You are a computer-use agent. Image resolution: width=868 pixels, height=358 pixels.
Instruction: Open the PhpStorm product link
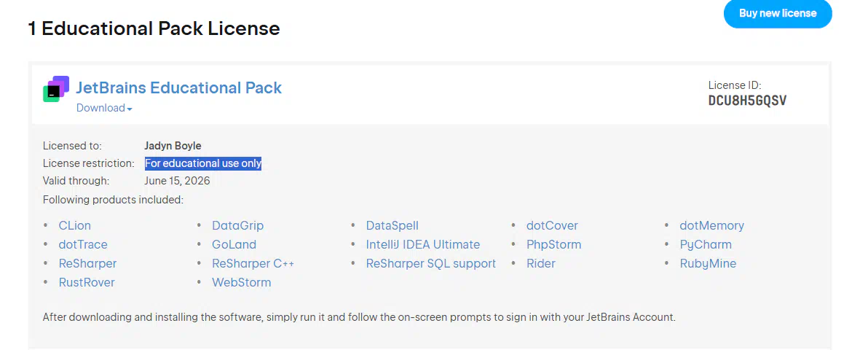[553, 244]
